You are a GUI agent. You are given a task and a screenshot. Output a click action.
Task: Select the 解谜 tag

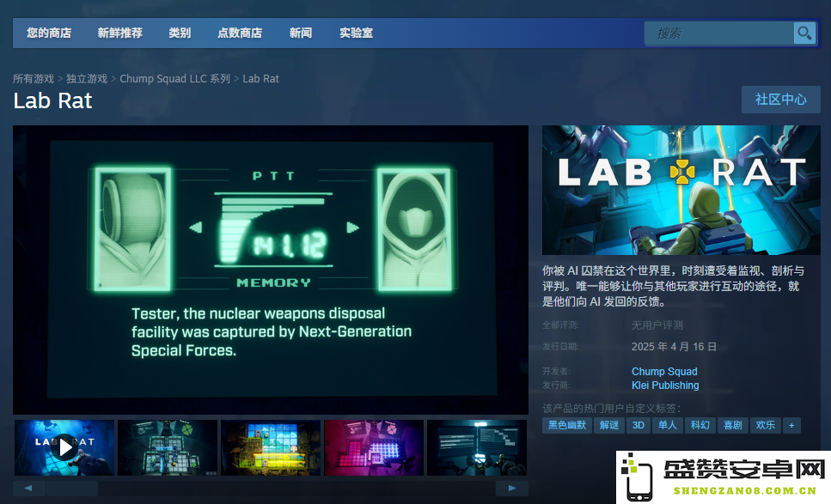coord(609,425)
